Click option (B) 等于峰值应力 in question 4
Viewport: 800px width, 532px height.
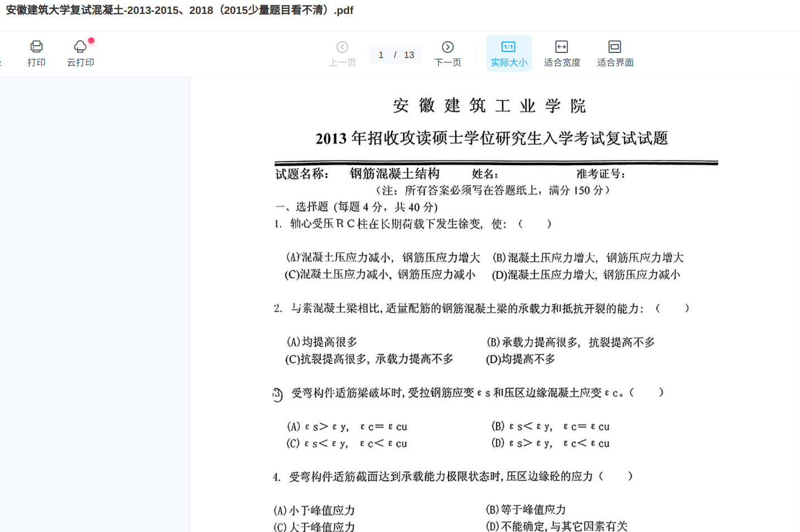[x=526, y=510]
